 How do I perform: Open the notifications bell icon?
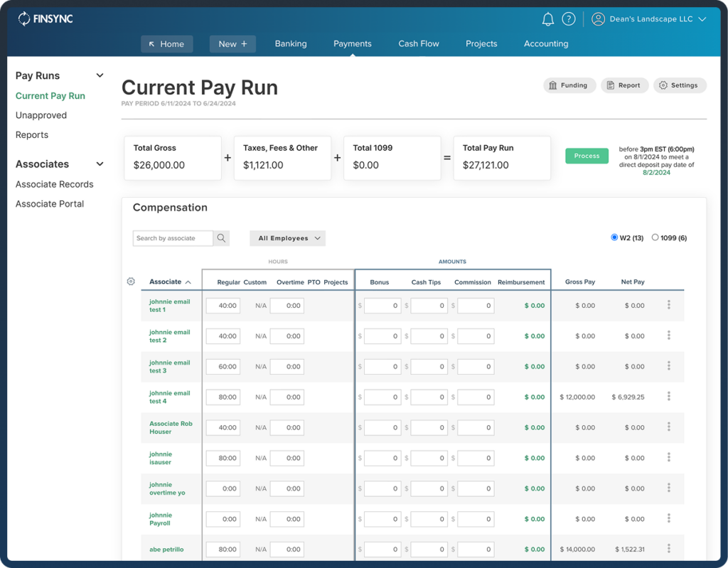point(547,19)
